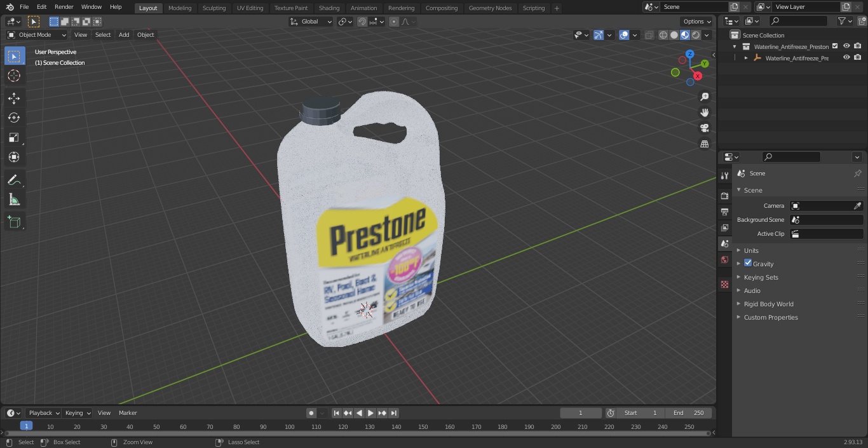The image size is (868, 448).
Task: Click the play animation button
Action: 371,413
